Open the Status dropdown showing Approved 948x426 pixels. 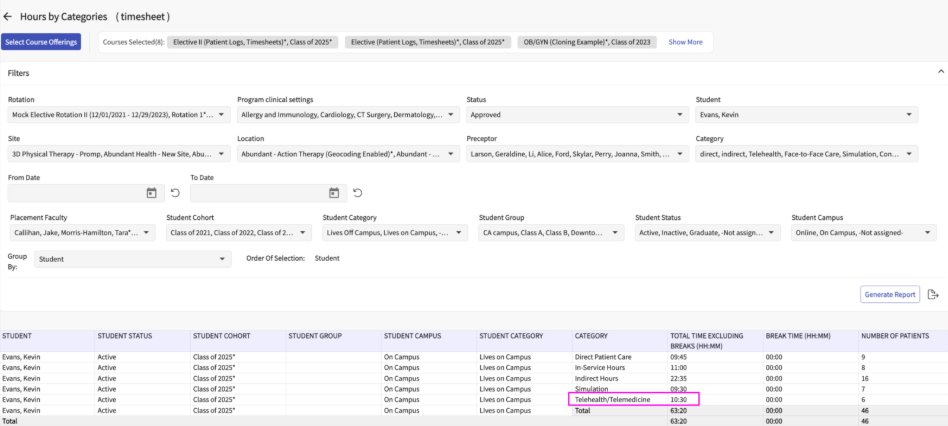pos(679,115)
